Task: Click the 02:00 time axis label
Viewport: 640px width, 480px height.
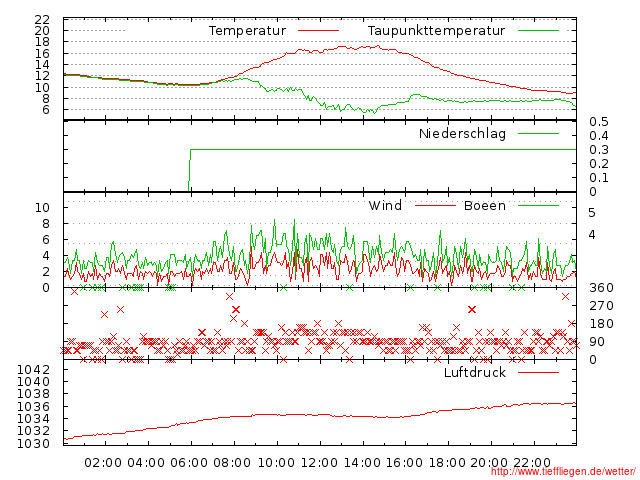Action: coord(103,463)
